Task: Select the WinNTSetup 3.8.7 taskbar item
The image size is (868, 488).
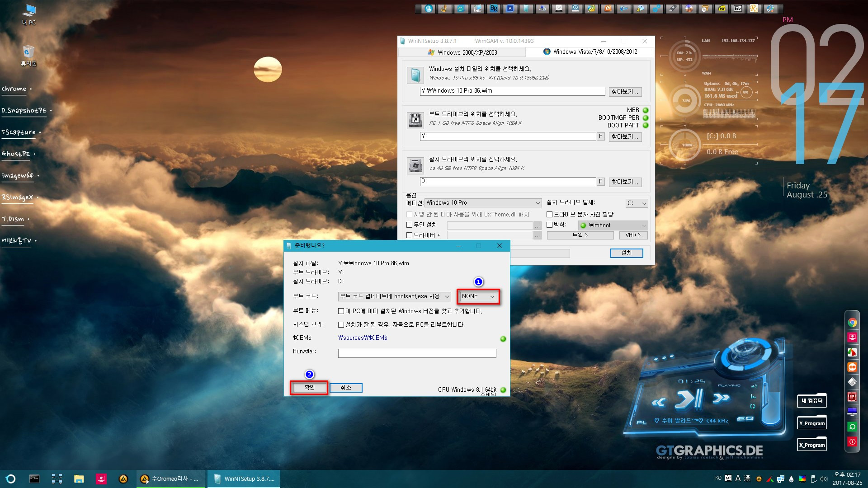Action: 244,479
